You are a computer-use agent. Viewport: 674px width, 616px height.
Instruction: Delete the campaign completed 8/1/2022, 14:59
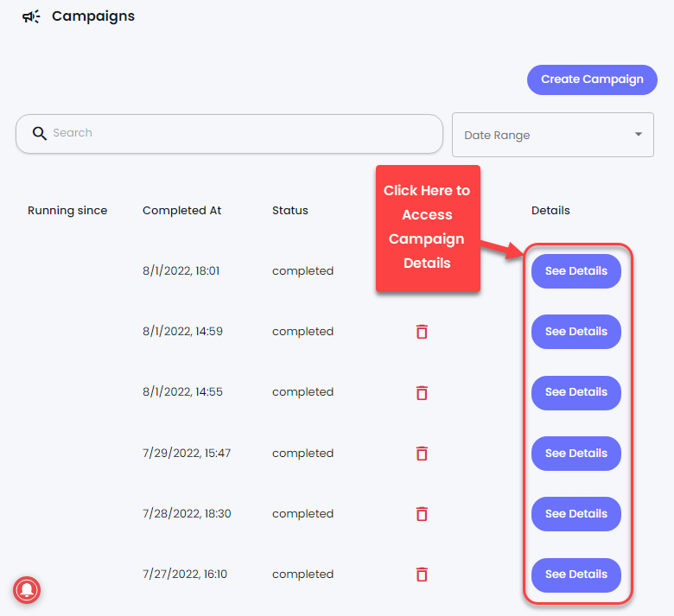422,332
